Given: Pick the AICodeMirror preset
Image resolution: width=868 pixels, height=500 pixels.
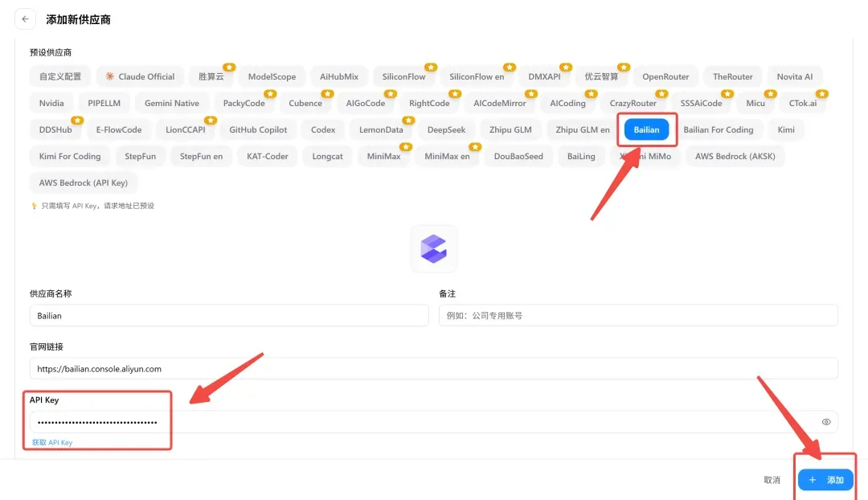Looking at the screenshot, I should tap(499, 103).
